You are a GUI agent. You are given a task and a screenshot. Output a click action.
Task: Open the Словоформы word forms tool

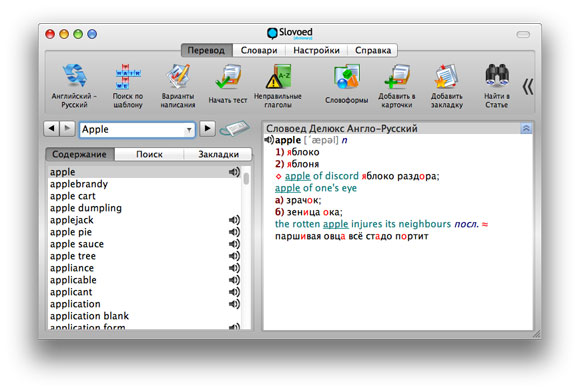click(x=347, y=84)
